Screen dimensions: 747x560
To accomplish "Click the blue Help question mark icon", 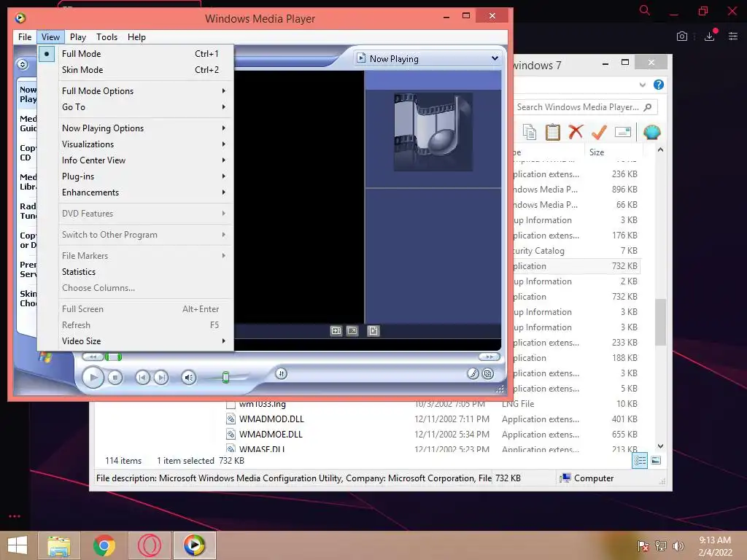I will coord(659,85).
